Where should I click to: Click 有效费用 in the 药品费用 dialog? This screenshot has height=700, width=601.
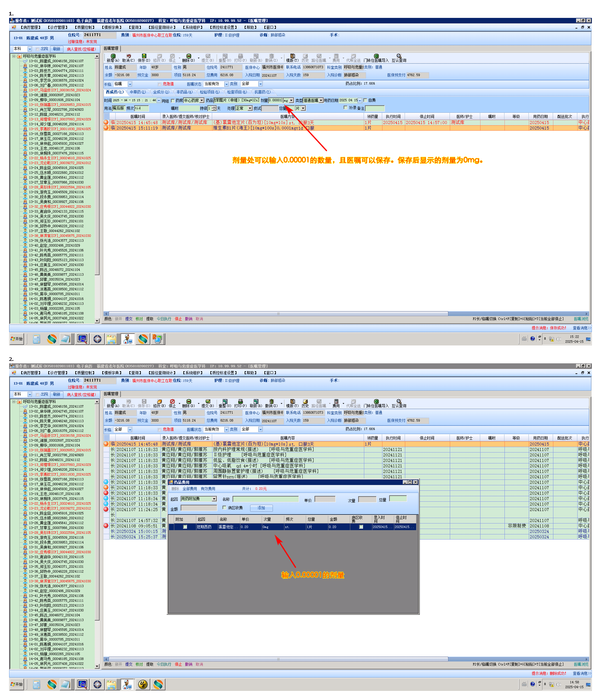(208, 489)
